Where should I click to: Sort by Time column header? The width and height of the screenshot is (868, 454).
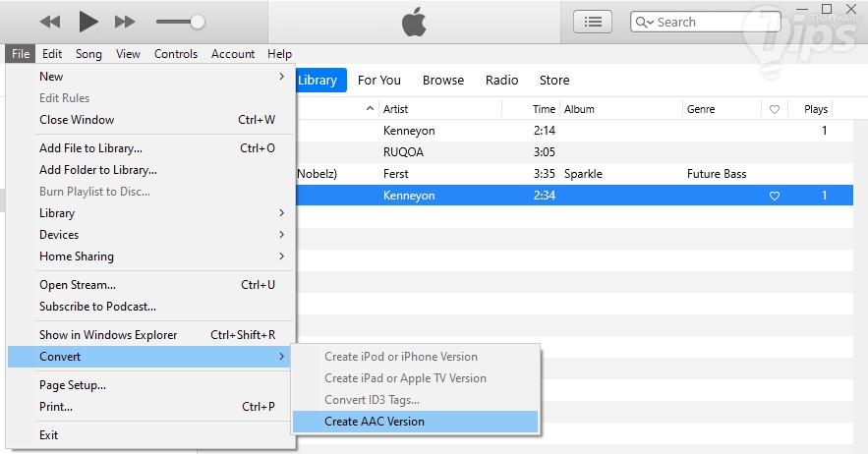pos(531,109)
